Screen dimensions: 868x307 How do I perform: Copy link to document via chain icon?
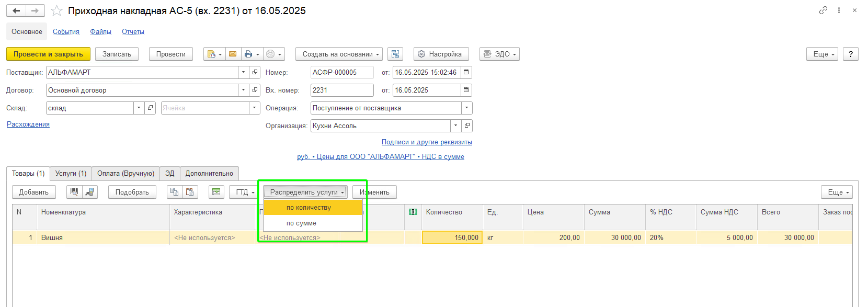click(823, 10)
